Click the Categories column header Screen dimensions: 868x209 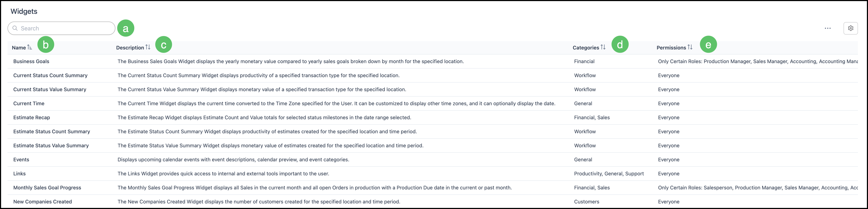[586, 48]
